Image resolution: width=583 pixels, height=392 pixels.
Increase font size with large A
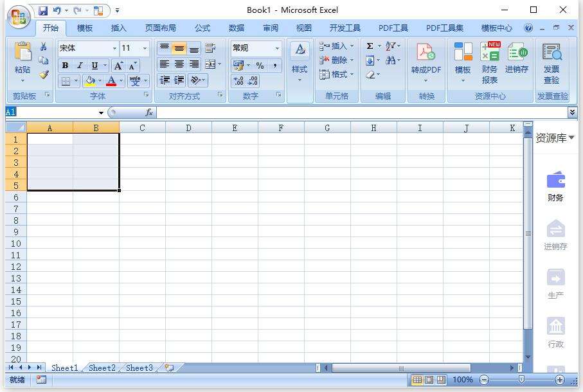coord(118,66)
